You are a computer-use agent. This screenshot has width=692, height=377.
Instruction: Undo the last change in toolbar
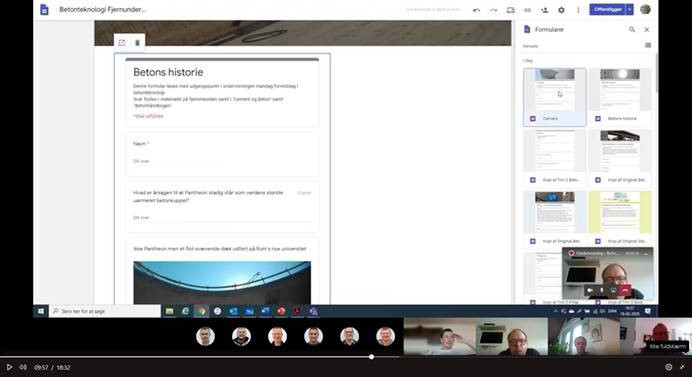[476, 10]
